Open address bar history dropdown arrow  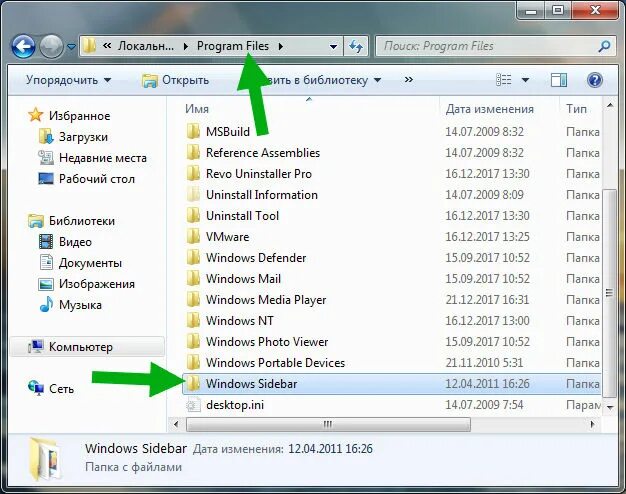tap(333, 47)
